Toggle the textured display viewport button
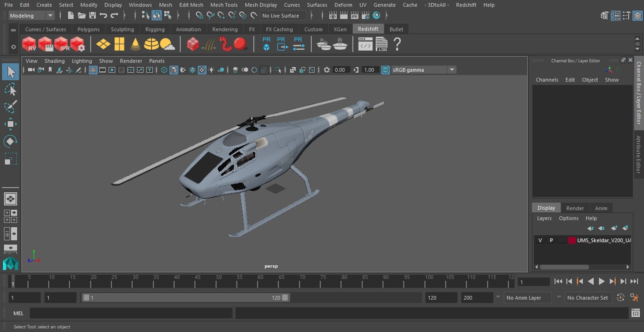The height and width of the screenshot is (332, 644). (x=202, y=70)
